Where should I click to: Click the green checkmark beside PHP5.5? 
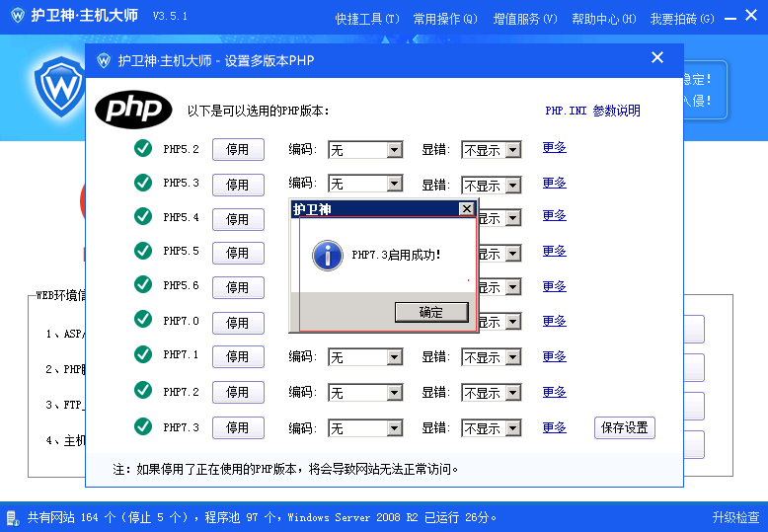tap(143, 251)
